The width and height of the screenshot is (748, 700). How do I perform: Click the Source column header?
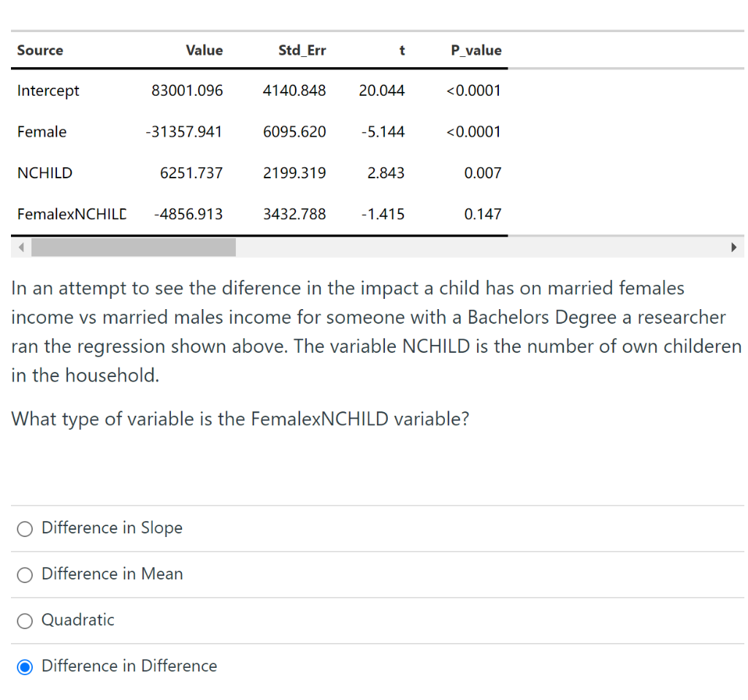[x=40, y=50]
